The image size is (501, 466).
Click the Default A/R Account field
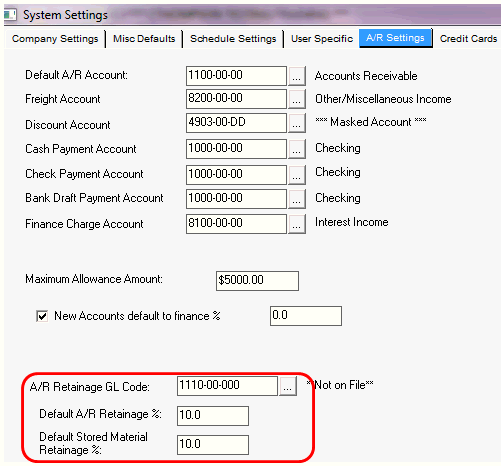236,76
